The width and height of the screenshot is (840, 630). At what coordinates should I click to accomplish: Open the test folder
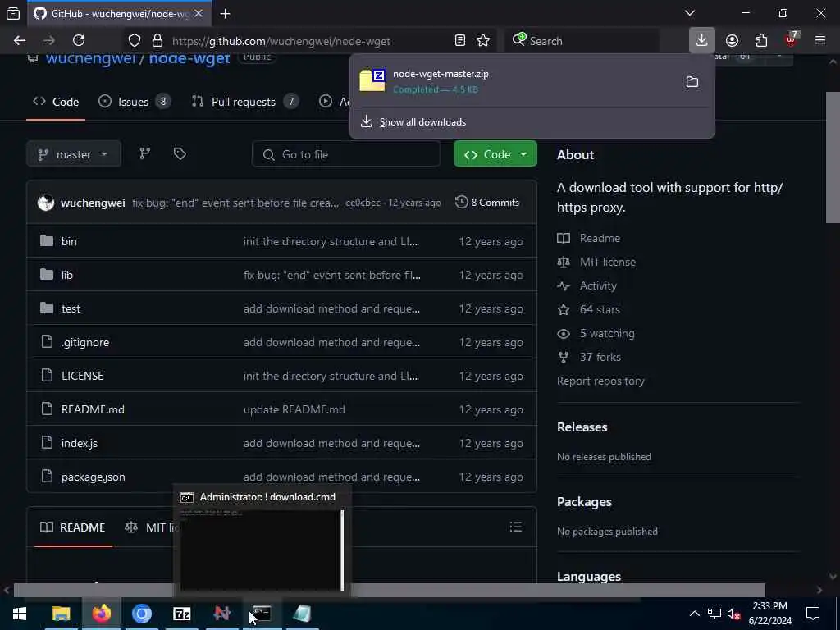point(71,309)
